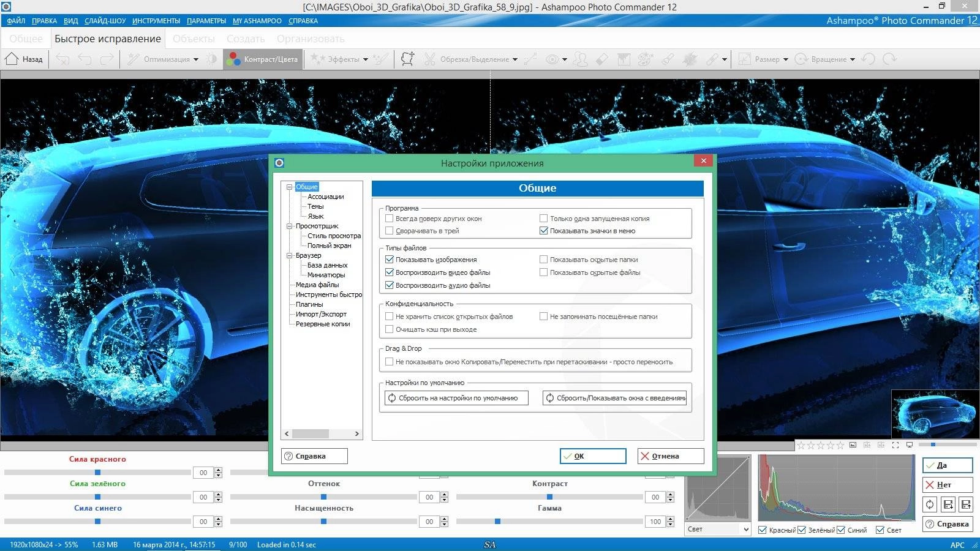
Task: Click the Гамма slider handle
Action: (x=497, y=522)
